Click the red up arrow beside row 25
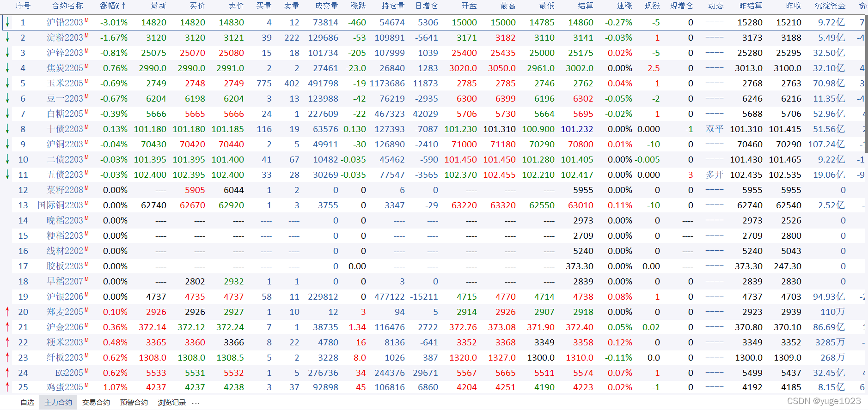This screenshot has width=868, height=410. 7,387
